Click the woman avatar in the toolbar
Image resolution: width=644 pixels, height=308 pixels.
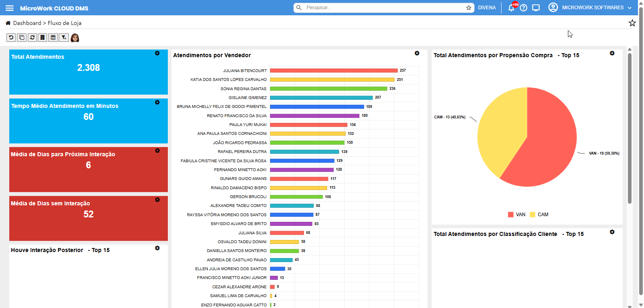pyautogui.click(x=75, y=38)
